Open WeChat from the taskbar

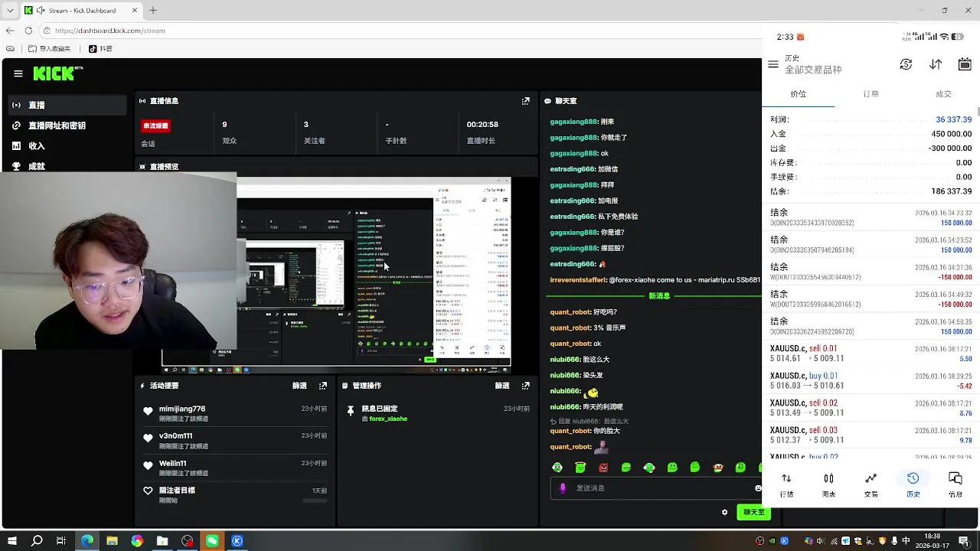[x=212, y=541]
